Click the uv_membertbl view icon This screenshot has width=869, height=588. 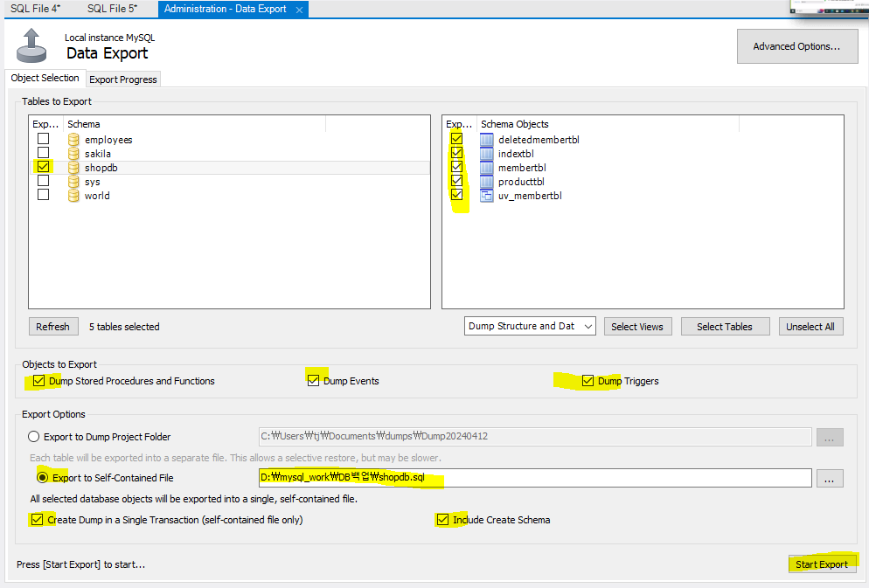coord(487,196)
